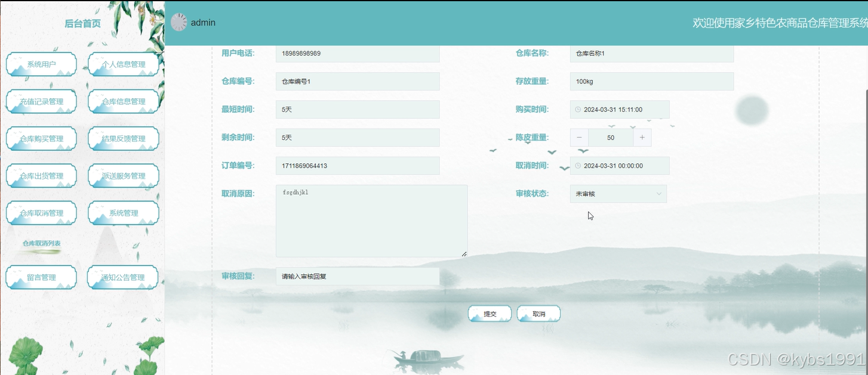Open the 系统用户 menu
The height and width of the screenshot is (375, 868).
(x=41, y=64)
